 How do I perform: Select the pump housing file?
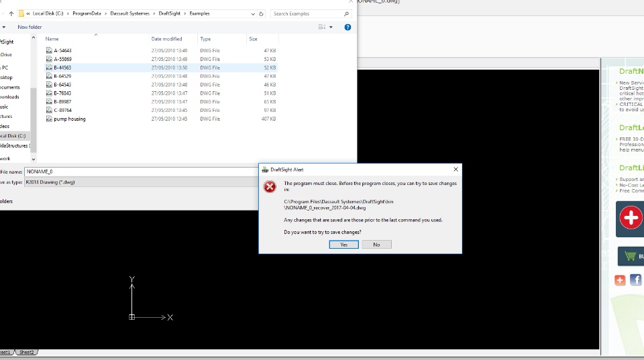coord(69,119)
